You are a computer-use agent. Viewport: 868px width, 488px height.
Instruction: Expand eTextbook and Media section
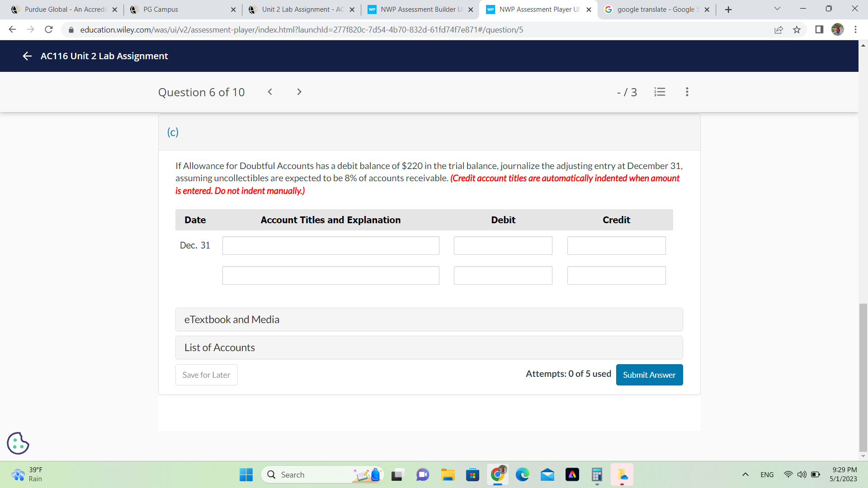click(429, 319)
